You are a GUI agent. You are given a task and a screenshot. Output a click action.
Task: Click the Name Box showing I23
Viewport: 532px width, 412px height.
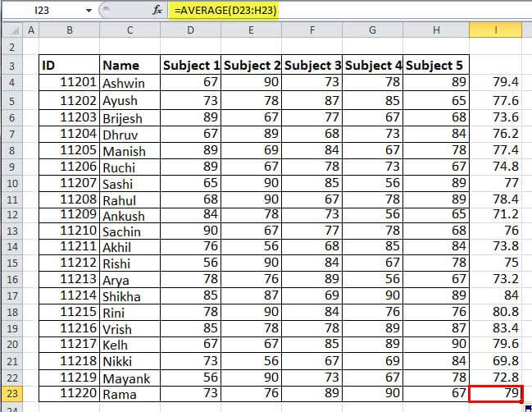[43, 11]
